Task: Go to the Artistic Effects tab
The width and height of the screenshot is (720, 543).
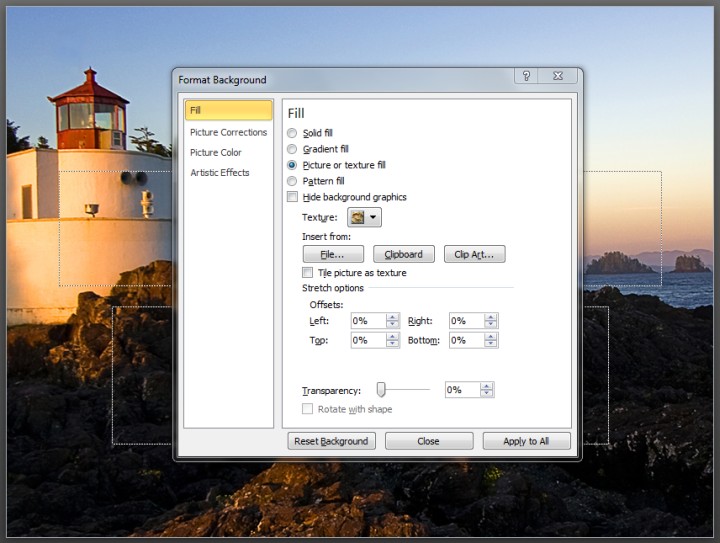Action: 220,172
